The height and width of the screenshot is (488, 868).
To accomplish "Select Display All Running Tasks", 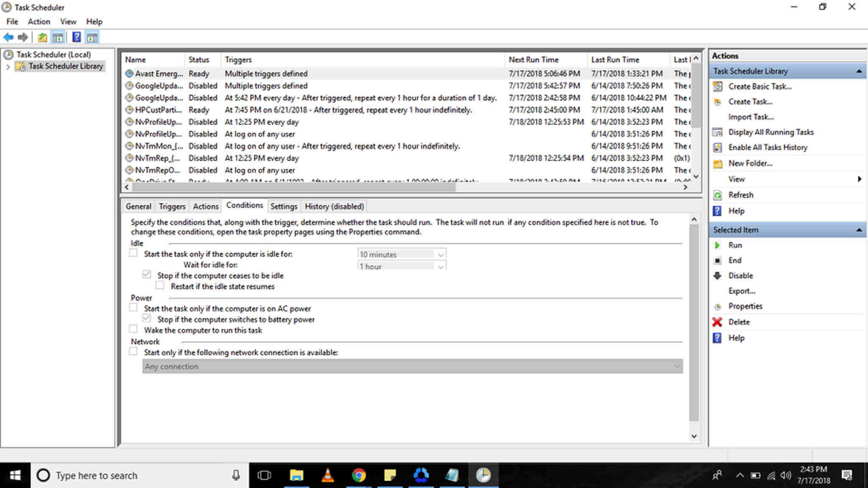I will click(x=771, y=132).
